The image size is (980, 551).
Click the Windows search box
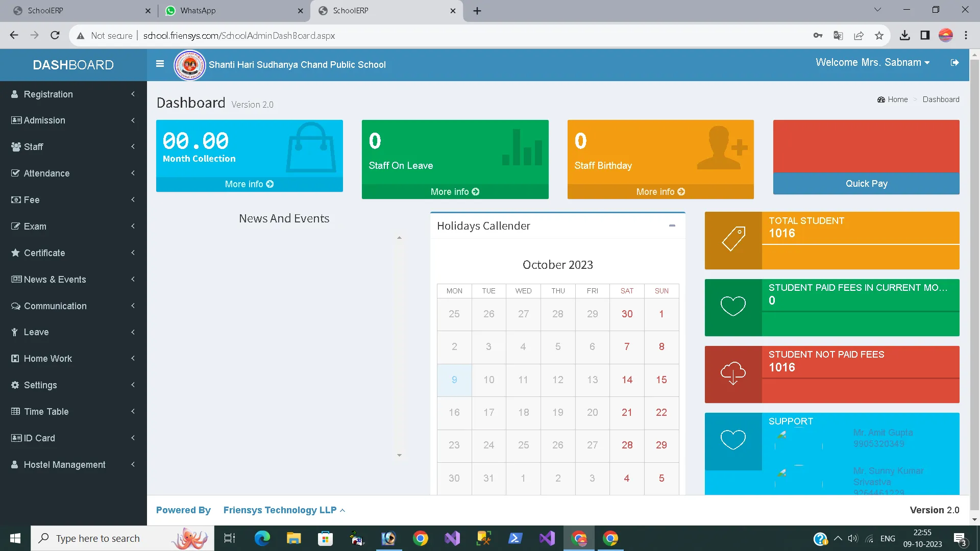[122, 538]
